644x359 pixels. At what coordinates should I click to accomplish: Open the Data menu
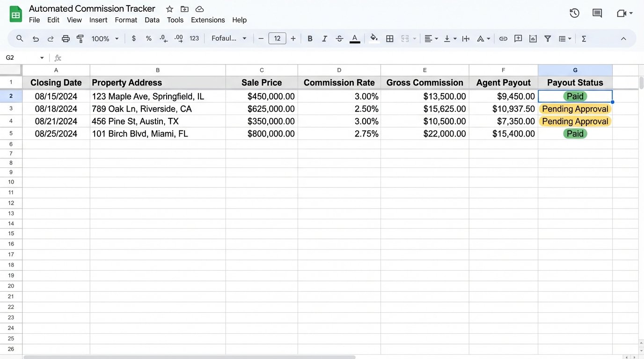coord(152,20)
